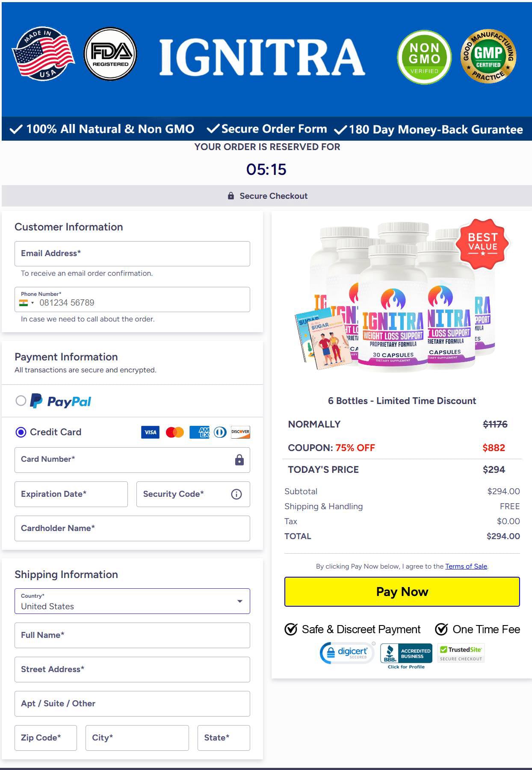The width and height of the screenshot is (532, 770).
Task: Click into the Cardholder Name field
Action: click(x=132, y=528)
